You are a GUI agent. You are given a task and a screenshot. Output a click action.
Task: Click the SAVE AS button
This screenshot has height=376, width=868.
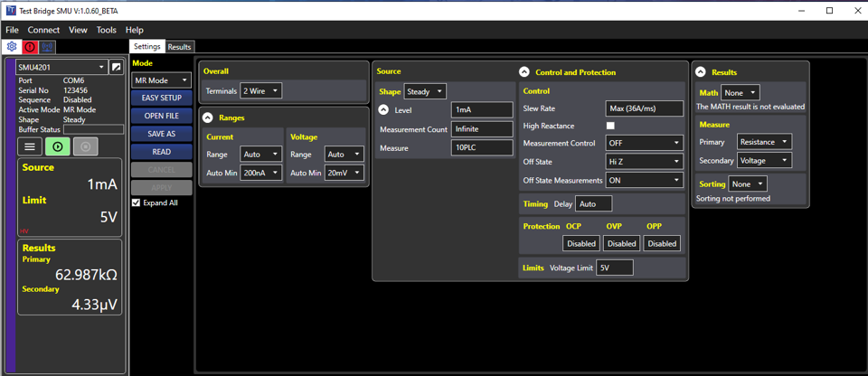[162, 134]
